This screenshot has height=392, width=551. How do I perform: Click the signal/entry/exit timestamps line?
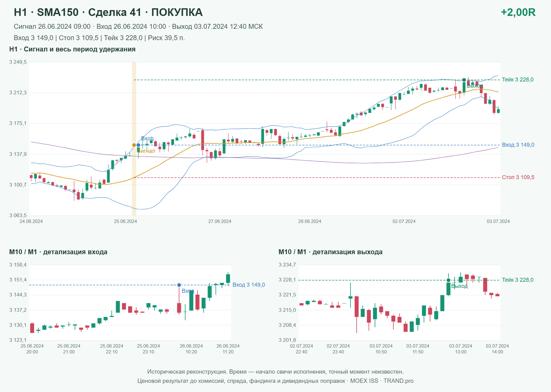point(138,27)
